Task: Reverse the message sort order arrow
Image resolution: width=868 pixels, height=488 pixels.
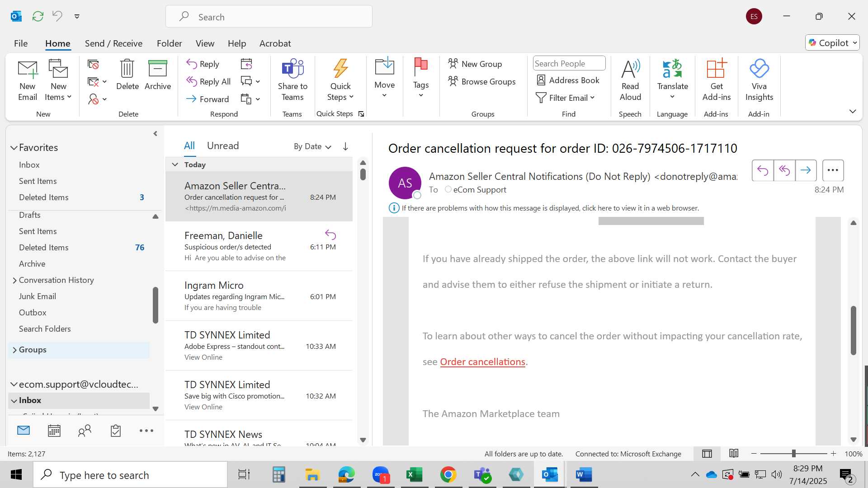Action: coord(345,146)
